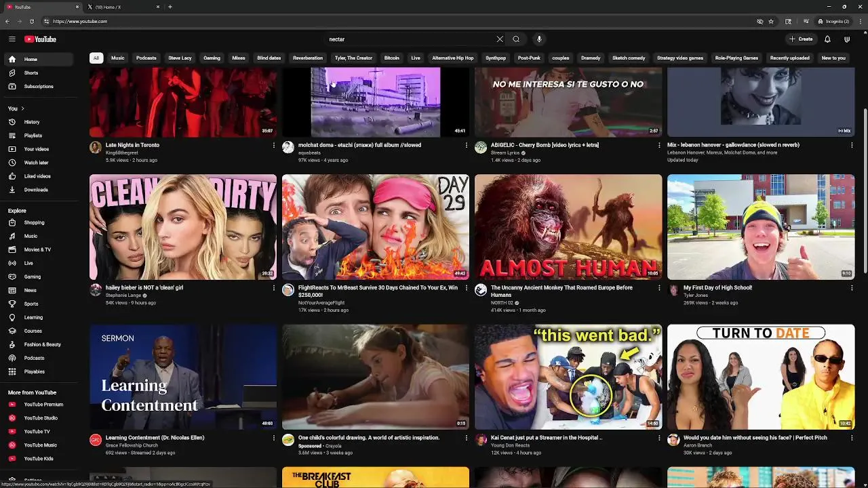Open the notifications bell
868x488 pixels.
click(827, 39)
